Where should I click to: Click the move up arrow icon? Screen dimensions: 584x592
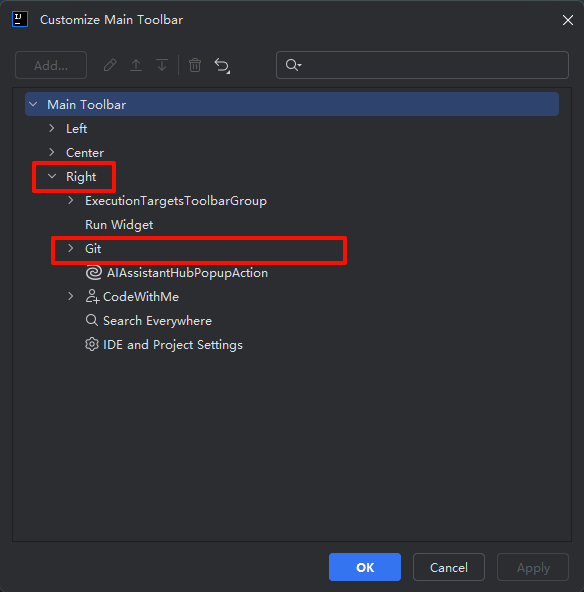point(136,65)
